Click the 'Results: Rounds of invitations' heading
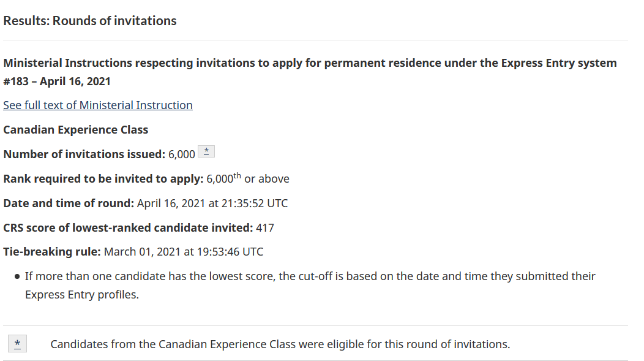The width and height of the screenshot is (644, 361). click(x=90, y=21)
